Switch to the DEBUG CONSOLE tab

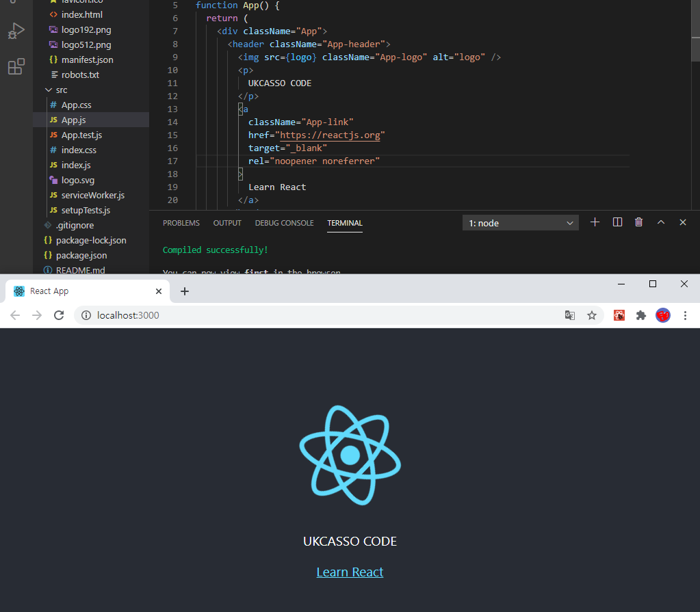[285, 223]
